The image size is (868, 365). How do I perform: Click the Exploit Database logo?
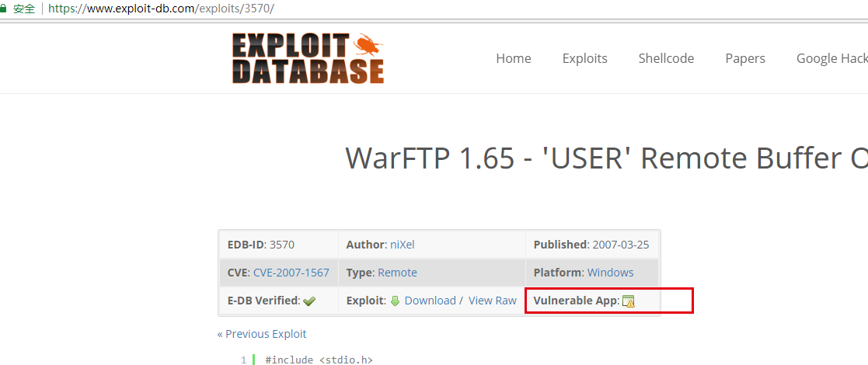click(x=308, y=58)
